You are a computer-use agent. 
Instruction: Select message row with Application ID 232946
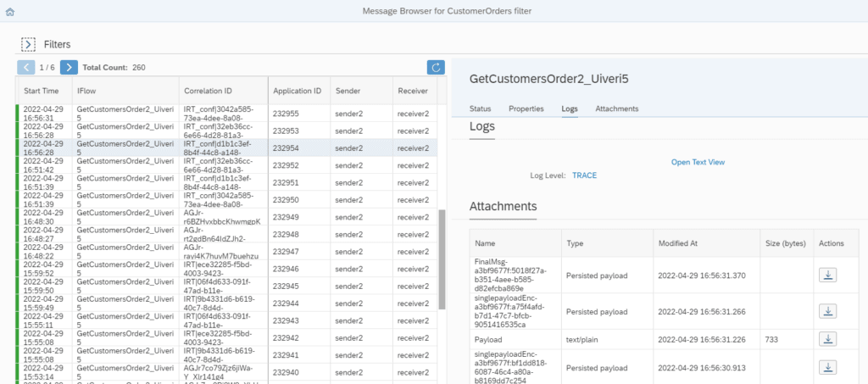click(227, 269)
